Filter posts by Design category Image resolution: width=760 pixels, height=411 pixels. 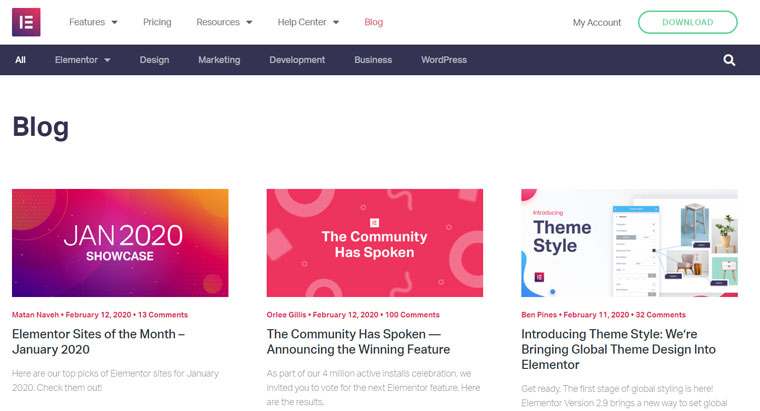point(154,60)
